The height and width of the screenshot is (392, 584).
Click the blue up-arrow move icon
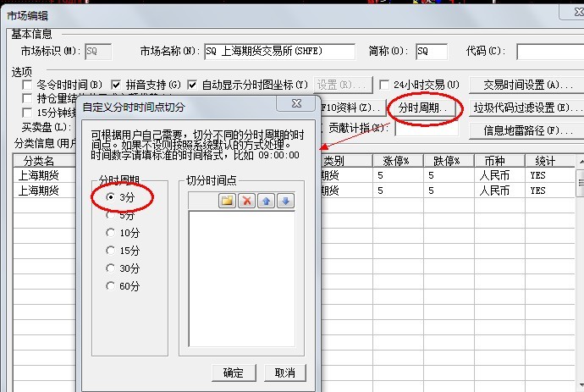(x=266, y=201)
